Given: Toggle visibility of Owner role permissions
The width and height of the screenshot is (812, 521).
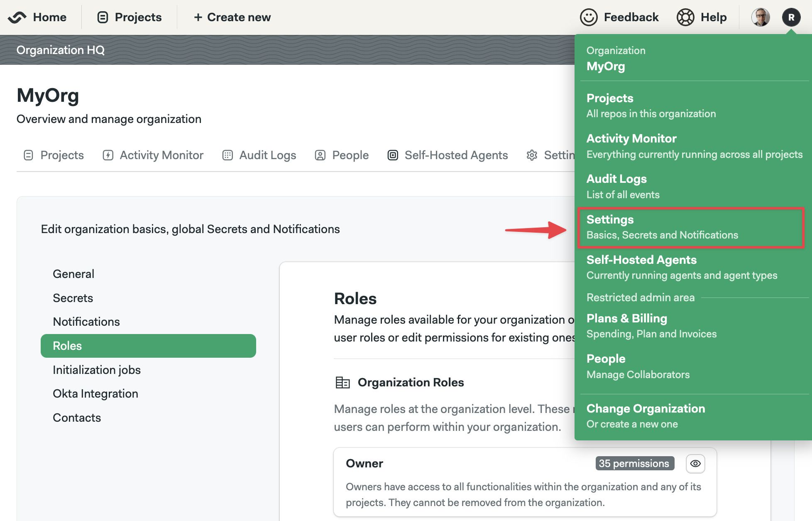Looking at the screenshot, I should [x=695, y=463].
